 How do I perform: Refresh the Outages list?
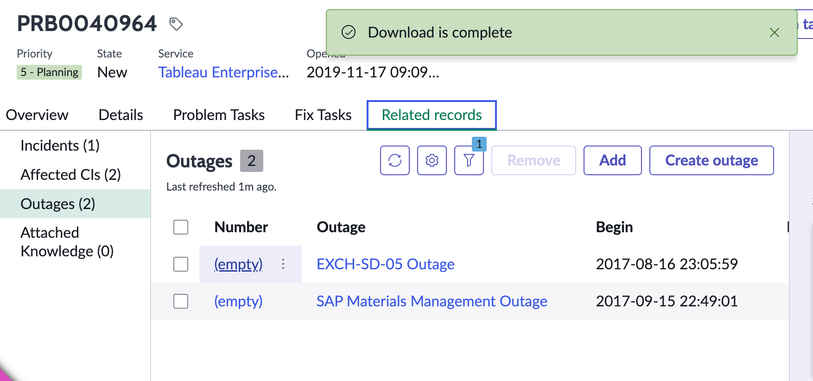point(395,161)
